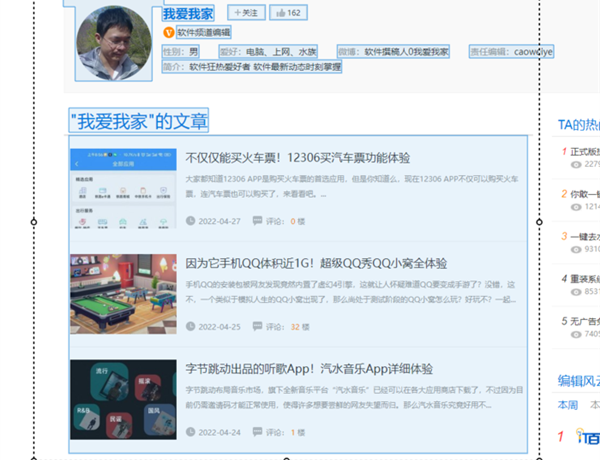Open the 我爱我家 author name link
The image size is (600, 460).
188,14
